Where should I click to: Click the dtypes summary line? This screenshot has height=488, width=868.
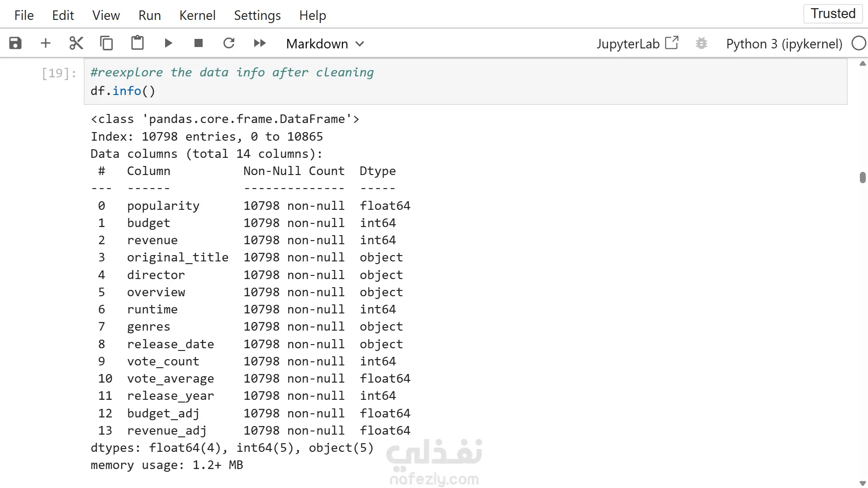(x=232, y=448)
